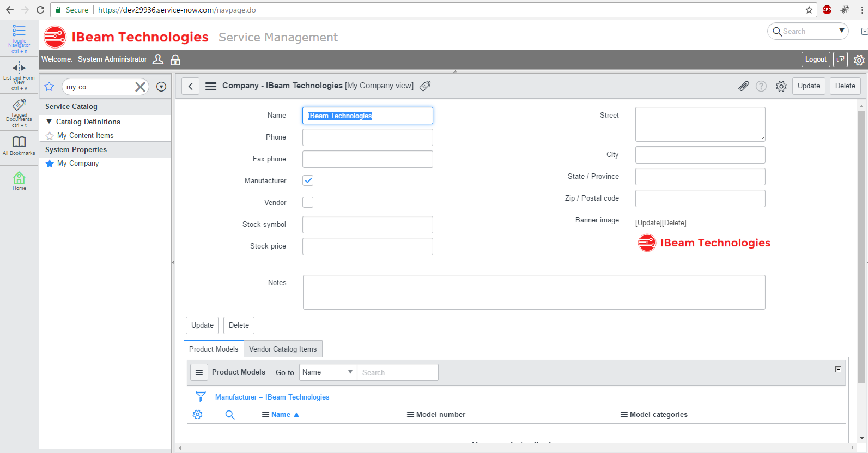Click the window icon beside Logout

(841, 59)
